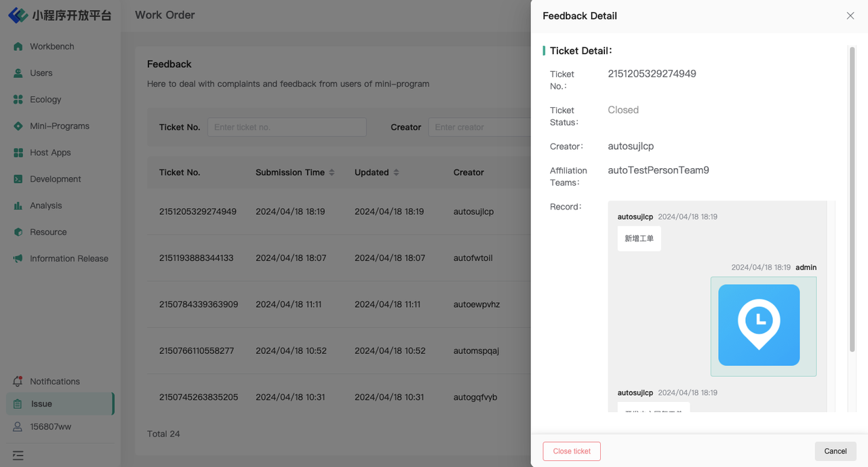Close the Feedback Detail panel

pos(850,16)
